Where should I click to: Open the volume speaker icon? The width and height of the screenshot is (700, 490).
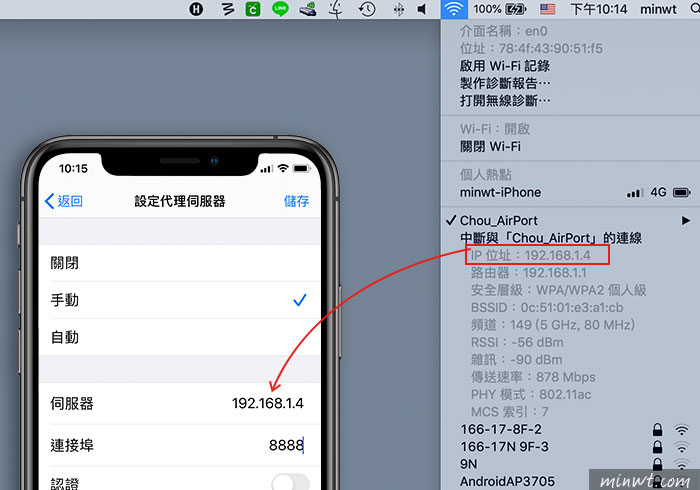pos(422,9)
